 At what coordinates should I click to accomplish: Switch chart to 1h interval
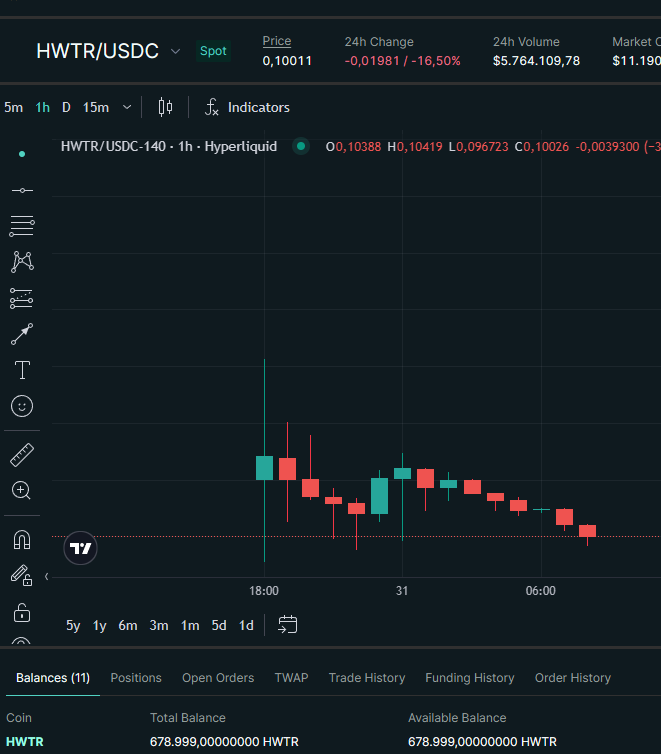pos(42,107)
